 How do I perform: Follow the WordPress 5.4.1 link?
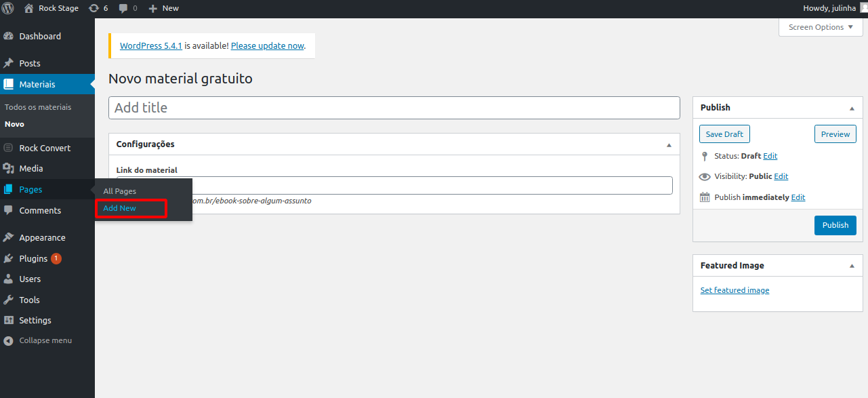(151, 46)
